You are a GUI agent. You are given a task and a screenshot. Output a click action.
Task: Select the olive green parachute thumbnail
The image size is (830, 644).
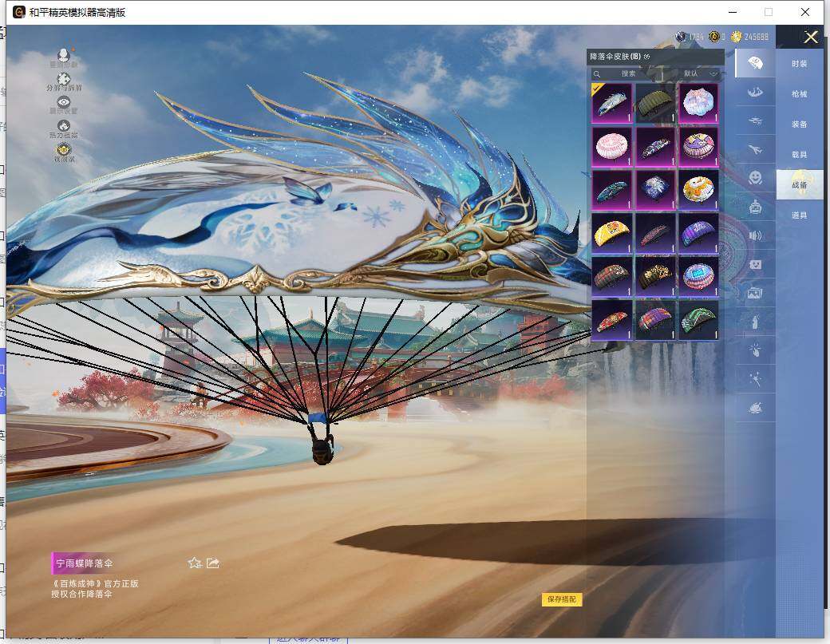(x=655, y=103)
